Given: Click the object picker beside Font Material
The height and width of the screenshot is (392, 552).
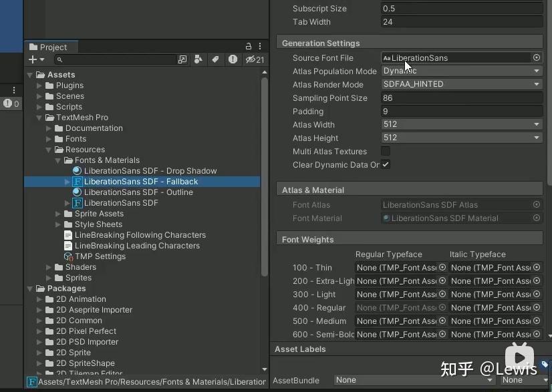Looking at the screenshot, I should coord(537,218).
